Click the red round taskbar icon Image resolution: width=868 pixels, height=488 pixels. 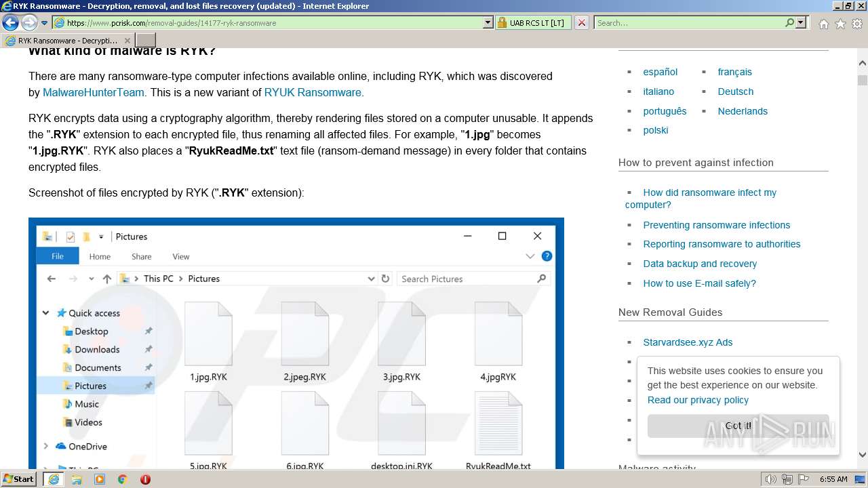coord(145,479)
